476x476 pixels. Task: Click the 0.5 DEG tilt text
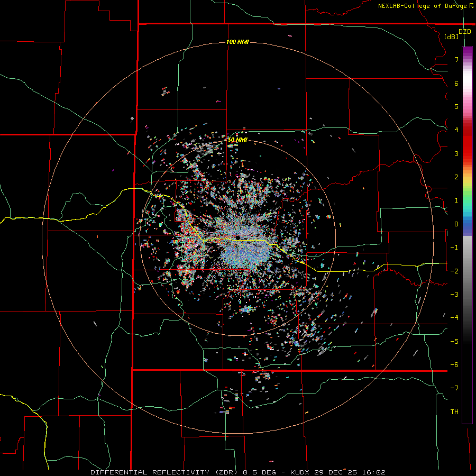pyautogui.click(x=260, y=472)
